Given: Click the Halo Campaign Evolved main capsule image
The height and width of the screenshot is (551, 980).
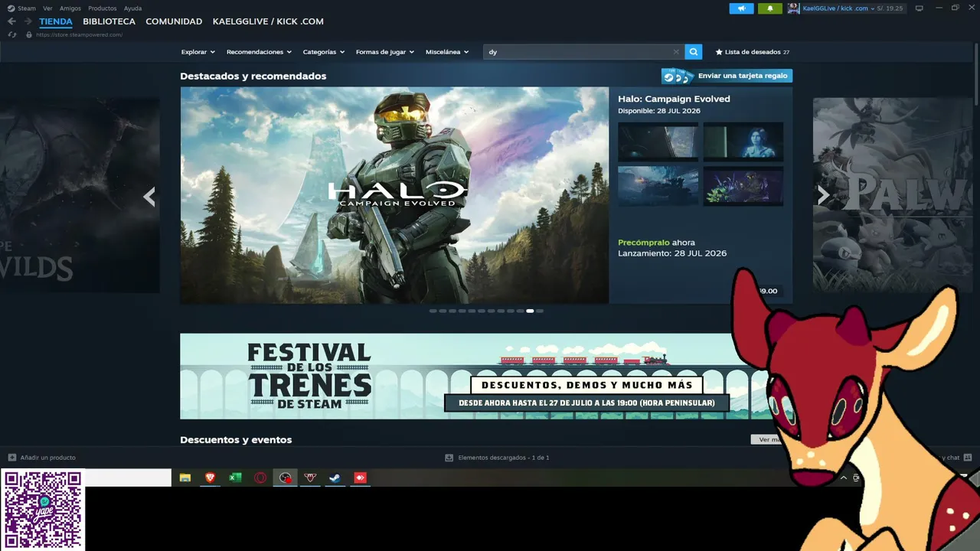Looking at the screenshot, I should point(394,195).
